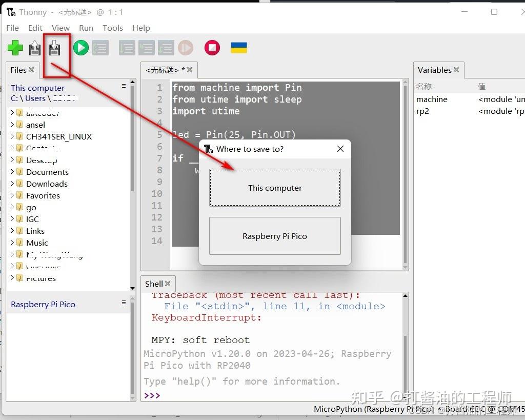Select the rp2 variable row
Image resolution: width=525 pixels, height=420 pixels.
coord(470,111)
